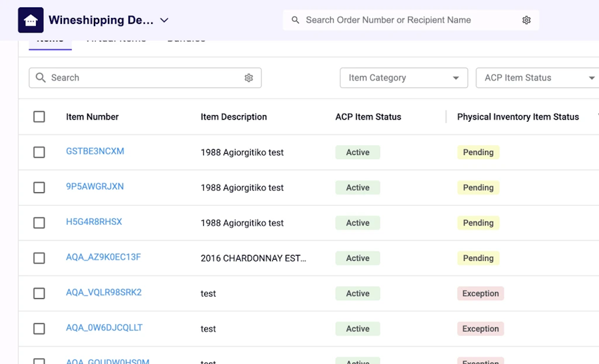Expand Wineshipping account chevron
Viewport: 599px width, 364px height.
click(x=164, y=20)
